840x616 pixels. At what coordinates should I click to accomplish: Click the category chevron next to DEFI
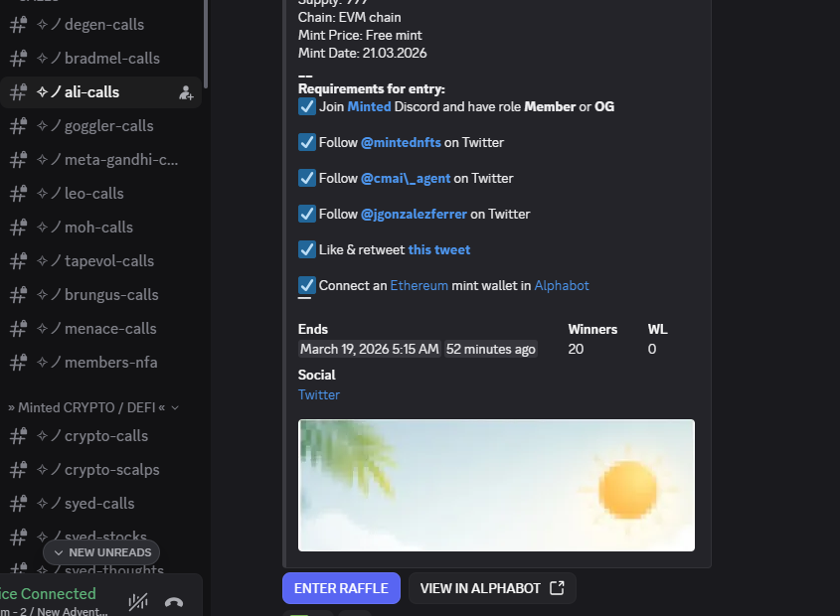(175, 408)
